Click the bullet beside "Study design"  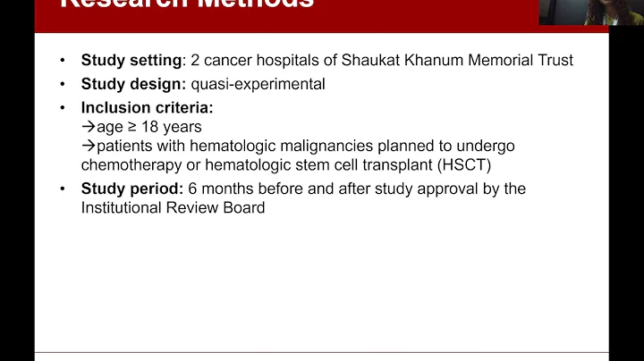pyautogui.click(x=62, y=85)
